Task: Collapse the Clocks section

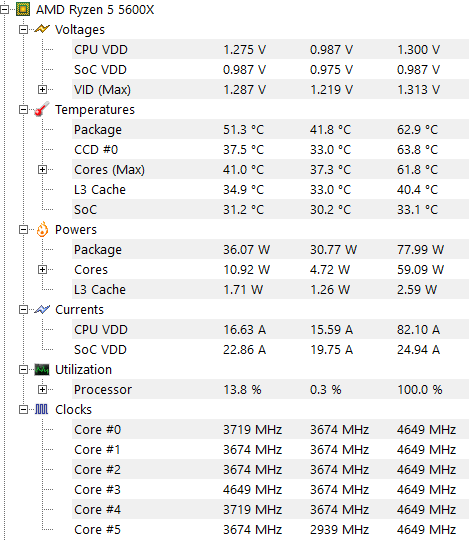Action: [23, 410]
